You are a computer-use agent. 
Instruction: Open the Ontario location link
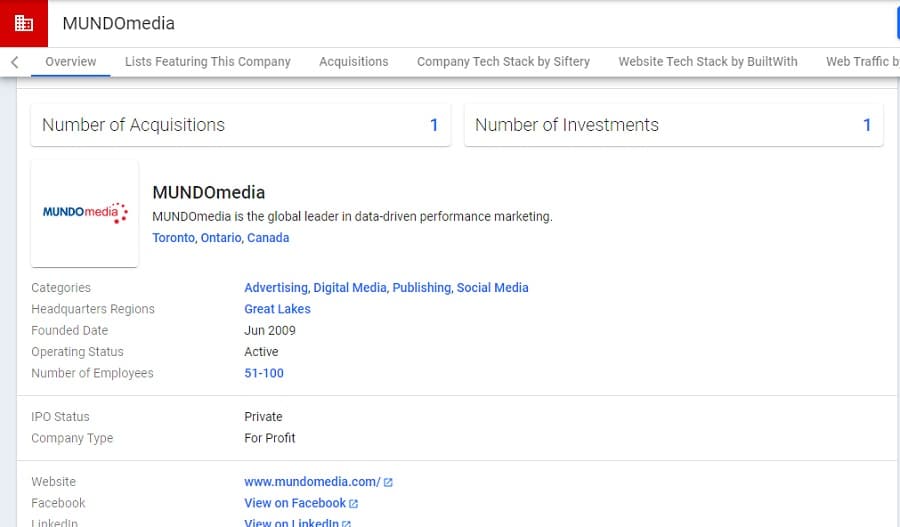221,238
